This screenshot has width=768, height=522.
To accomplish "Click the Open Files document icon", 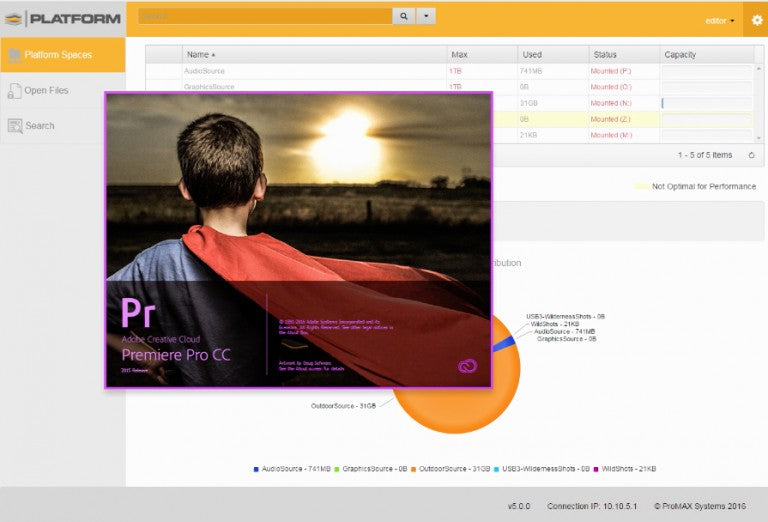I will pos(14,91).
